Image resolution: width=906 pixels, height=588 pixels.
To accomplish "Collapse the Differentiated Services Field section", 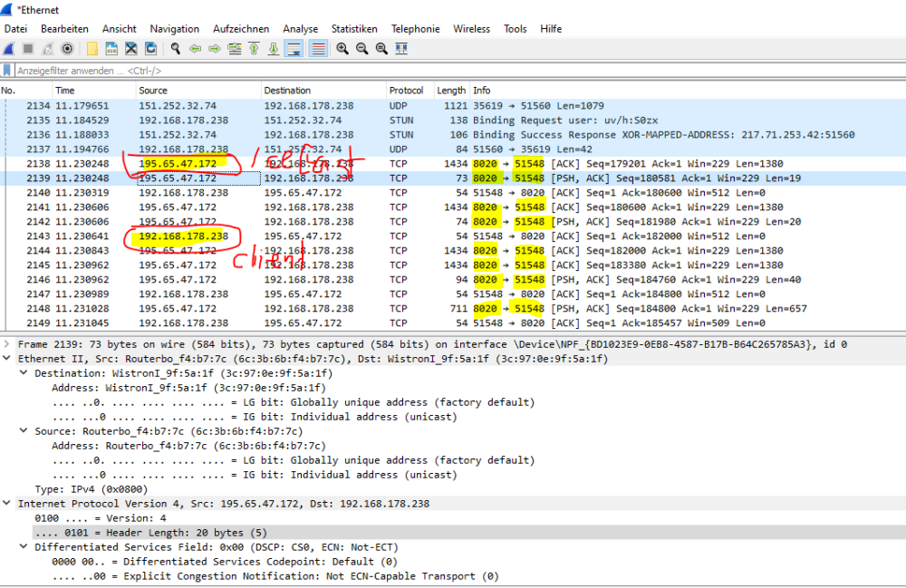I will 24,547.
